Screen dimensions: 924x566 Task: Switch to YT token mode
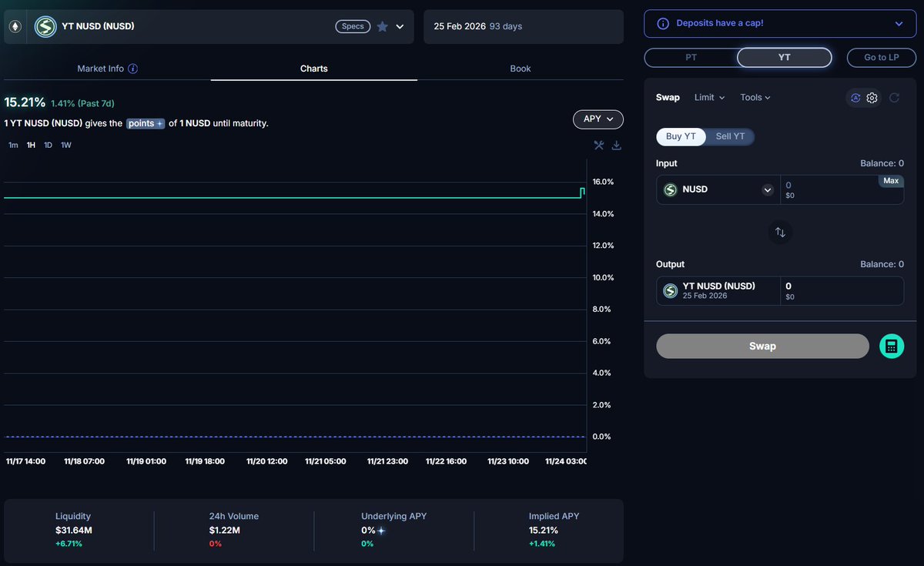pyautogui.click(x=784, y=58)
